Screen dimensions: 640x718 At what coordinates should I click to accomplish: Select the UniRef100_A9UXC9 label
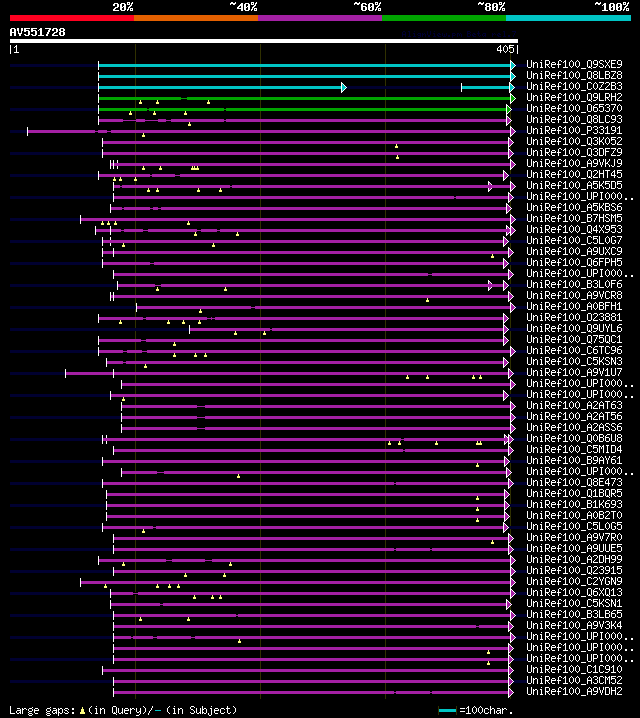tap(574, 251)
